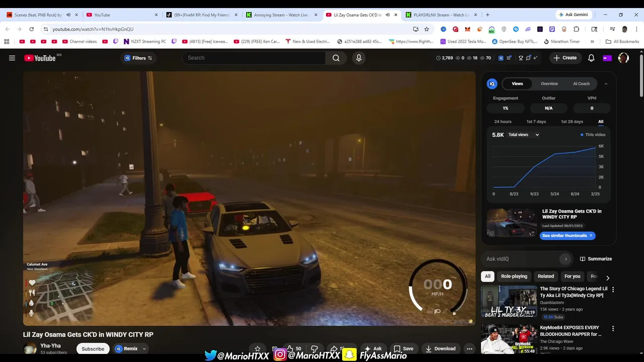The height and width of the screenshot is (362, 644).
Task: Bookmark this page with star icon
Action: coord(427,29)
